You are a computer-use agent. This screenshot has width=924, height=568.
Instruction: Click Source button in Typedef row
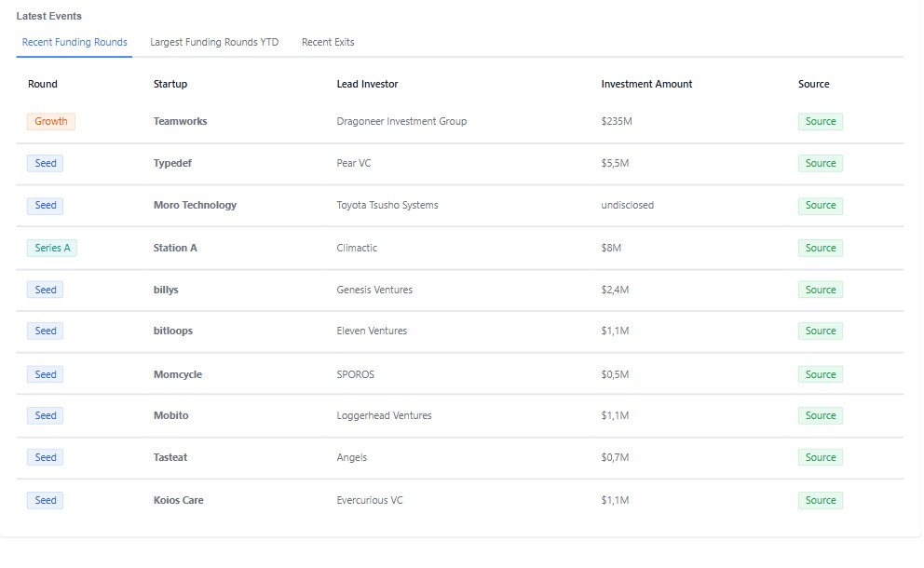[821, 163]
